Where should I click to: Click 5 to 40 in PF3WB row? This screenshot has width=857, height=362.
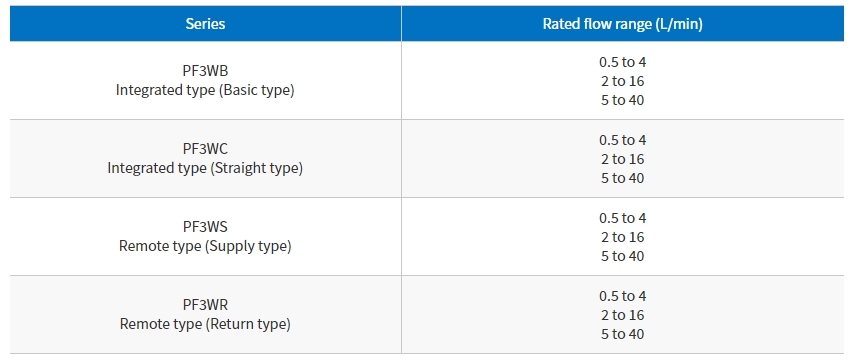(623, 100)
